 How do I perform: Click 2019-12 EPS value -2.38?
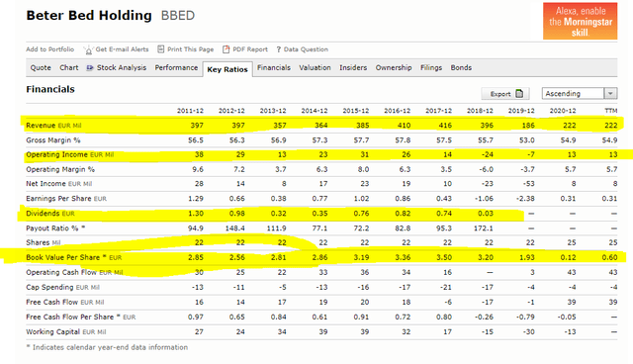tap(525, 199)
